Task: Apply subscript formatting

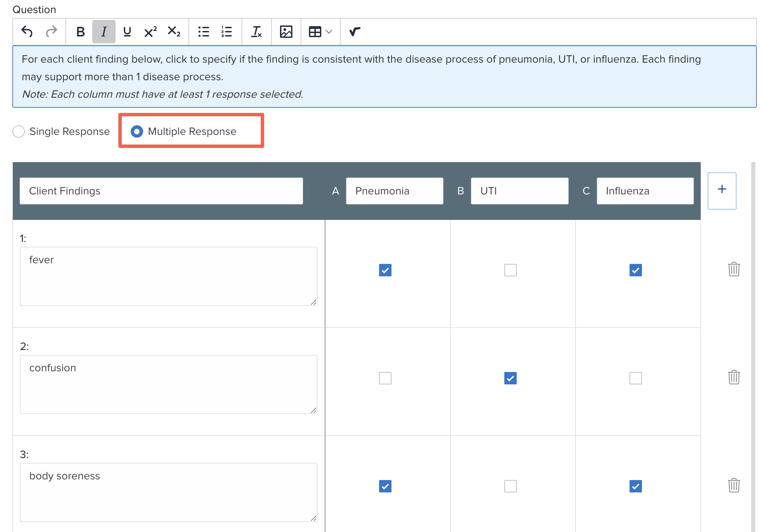Action: (174, 31)
